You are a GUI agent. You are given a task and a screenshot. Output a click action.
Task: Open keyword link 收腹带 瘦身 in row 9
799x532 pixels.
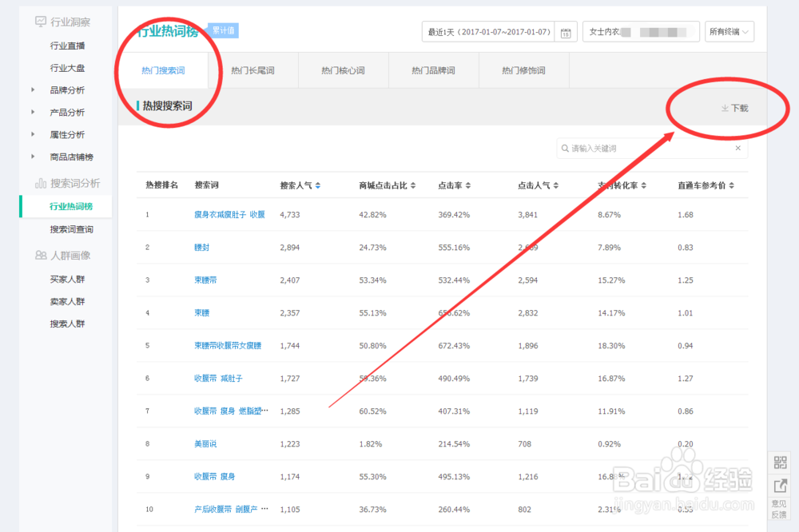click(x=214, y=476)
